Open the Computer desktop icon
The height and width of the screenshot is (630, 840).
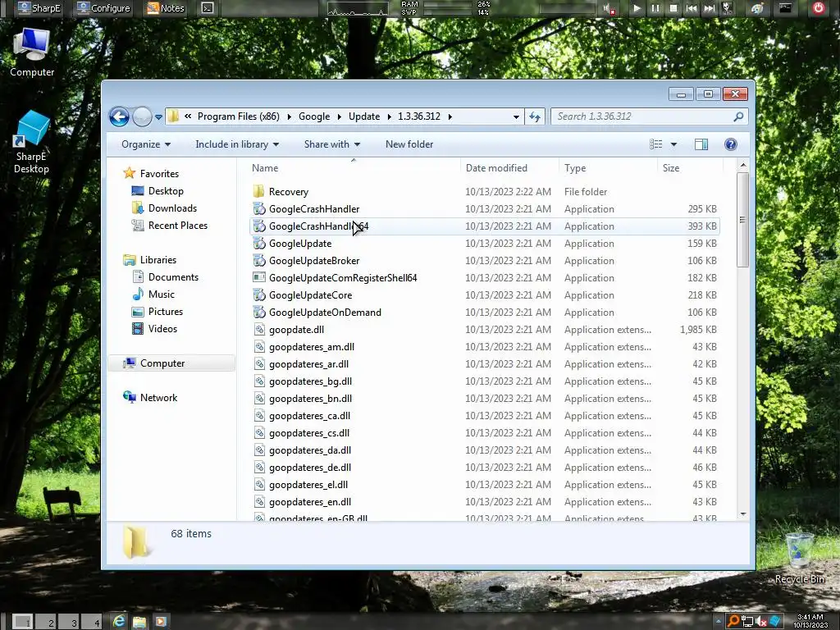tap(32, 52)
